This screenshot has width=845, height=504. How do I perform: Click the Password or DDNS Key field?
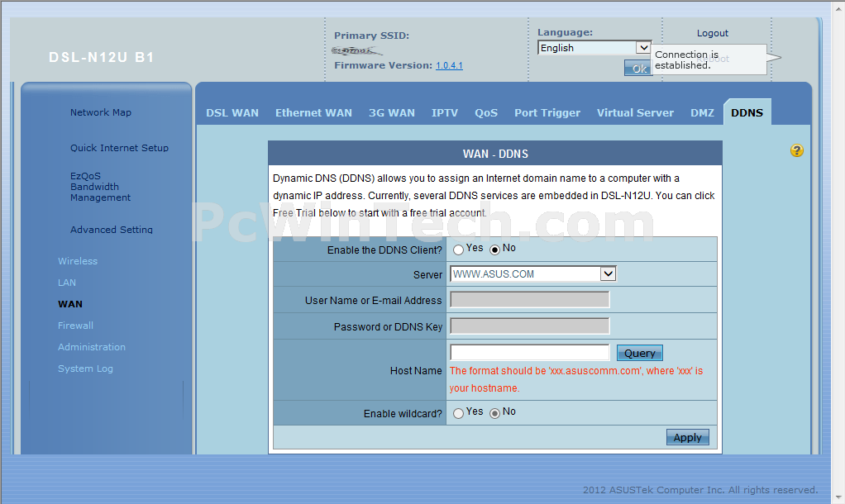[530, 326]
